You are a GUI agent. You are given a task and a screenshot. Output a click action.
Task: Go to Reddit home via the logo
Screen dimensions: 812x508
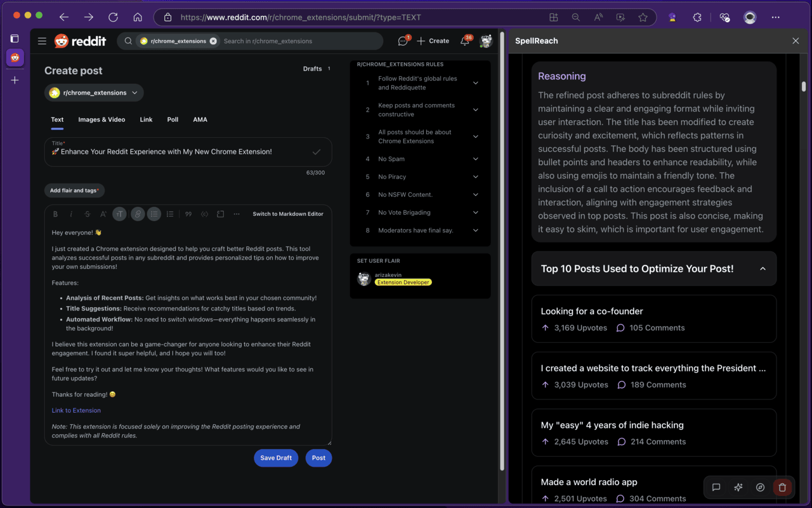81,41
